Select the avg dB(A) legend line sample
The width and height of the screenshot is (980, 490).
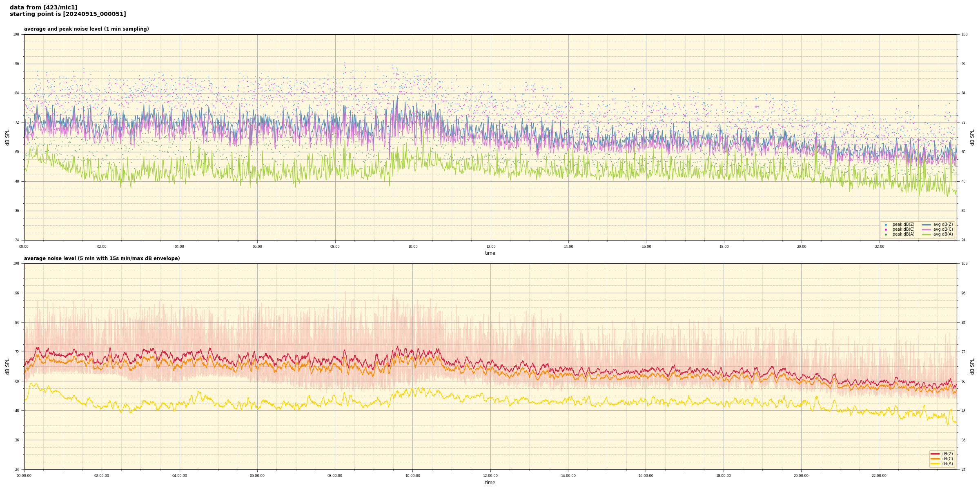(x=926, y=234)
